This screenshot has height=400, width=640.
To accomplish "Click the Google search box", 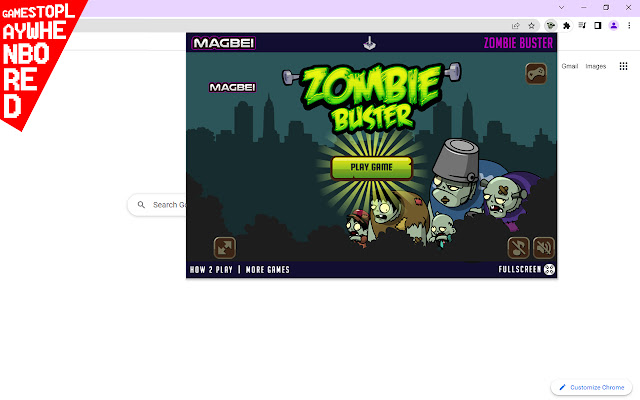I will pos(157,205).
